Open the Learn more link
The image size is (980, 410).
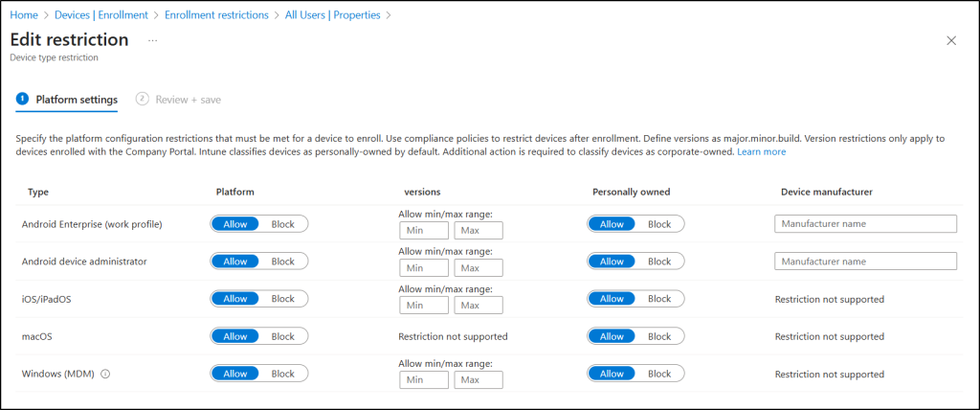pos(761,151)
